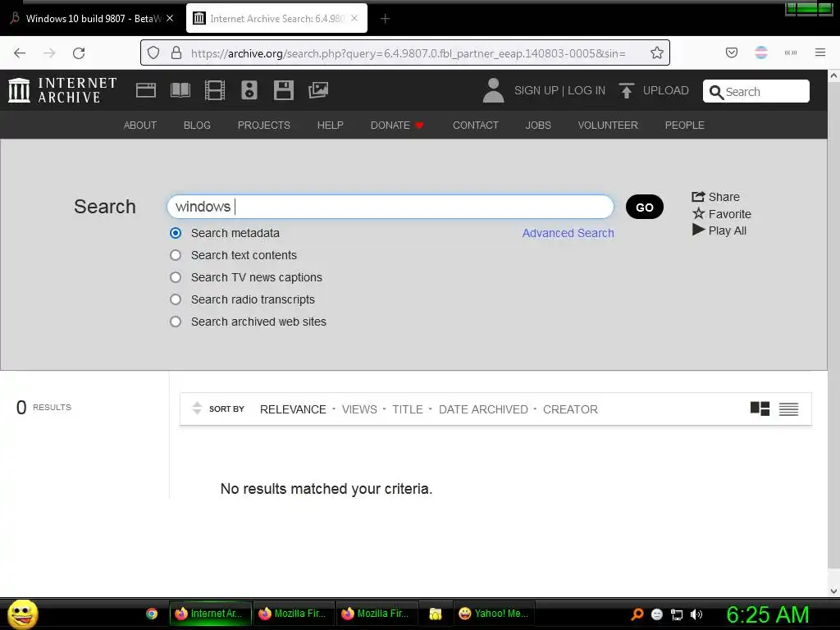Click Favorite this search

point(722,214)
